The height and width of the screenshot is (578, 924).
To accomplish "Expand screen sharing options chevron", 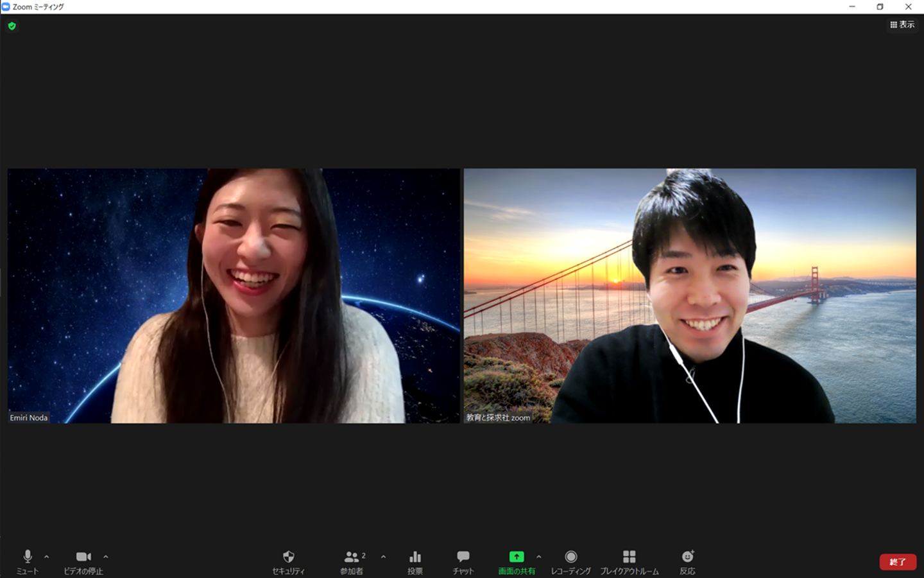I will click(x=538, y=557).
